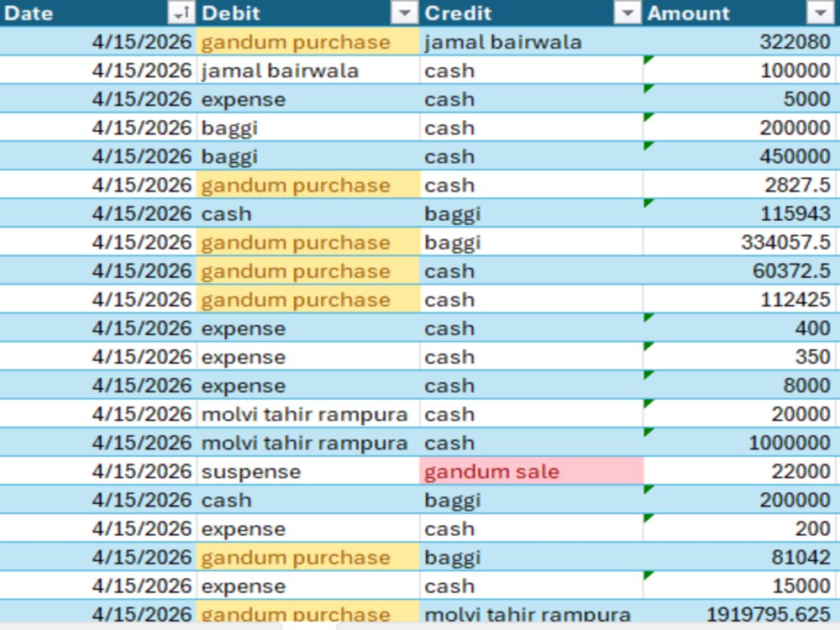Screen dimensions: 840x630
Task: Select the 'suspense' debit cell
Action: tap(308, 471)
